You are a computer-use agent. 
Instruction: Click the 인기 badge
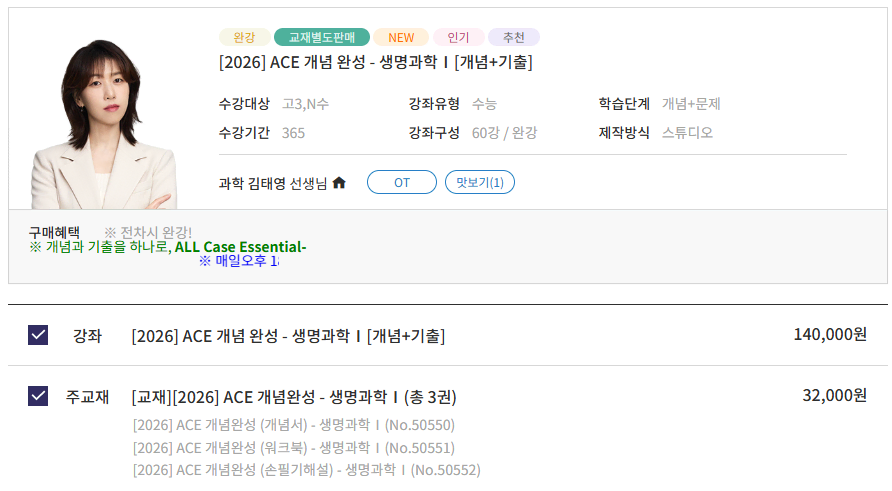click(459, 38)
